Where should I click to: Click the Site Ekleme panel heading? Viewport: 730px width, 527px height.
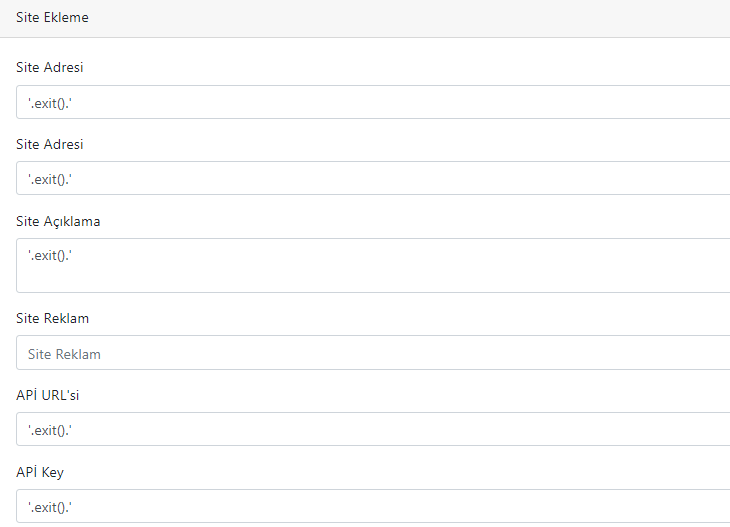52,17
